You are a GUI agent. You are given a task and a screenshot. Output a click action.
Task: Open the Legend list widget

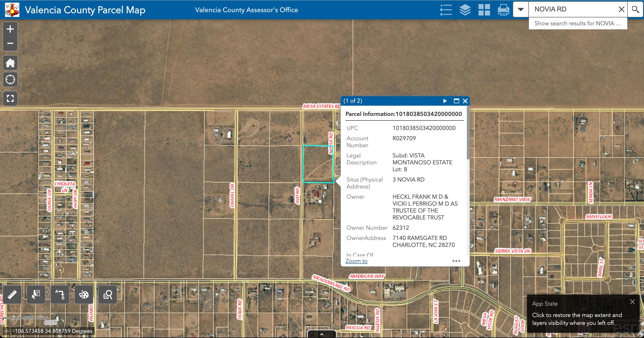pos(446,10)
